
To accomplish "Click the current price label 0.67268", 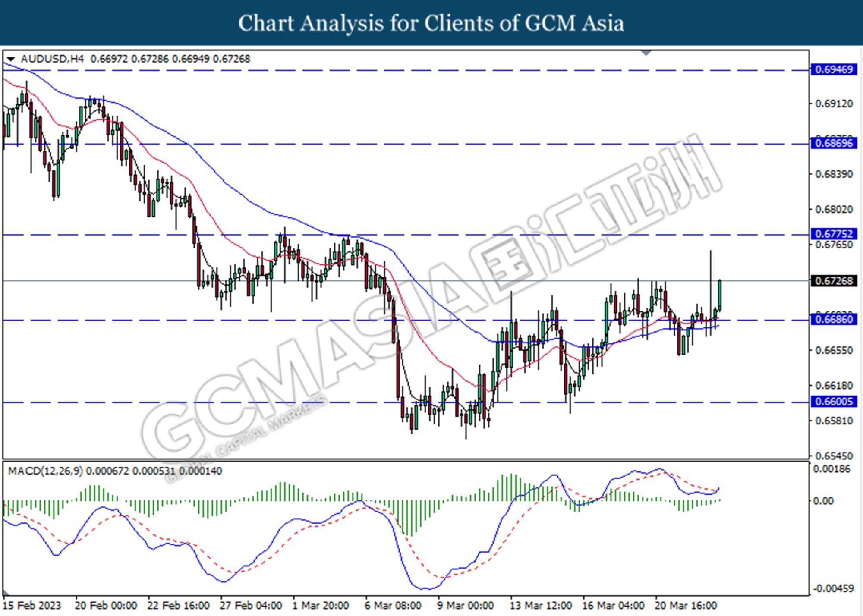I will point(834,281).
